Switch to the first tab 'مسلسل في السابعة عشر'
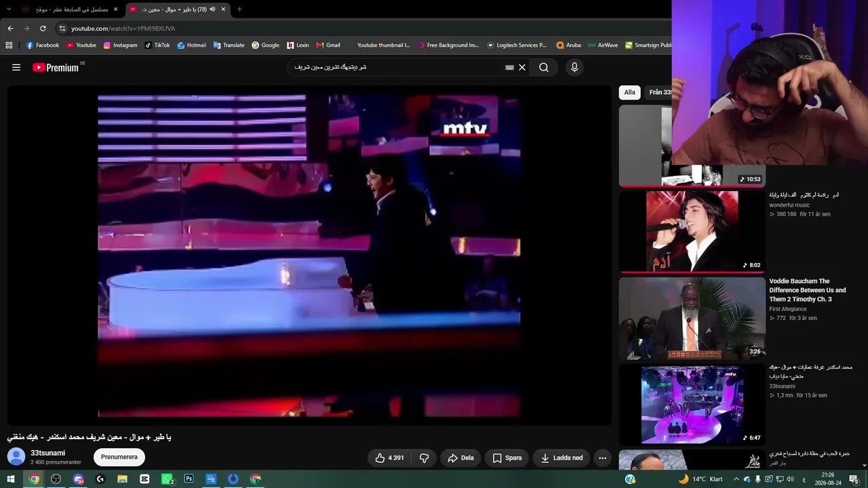The height and width of the screenshot is (488, 868). pyautogui.click(x=70, y=9)
